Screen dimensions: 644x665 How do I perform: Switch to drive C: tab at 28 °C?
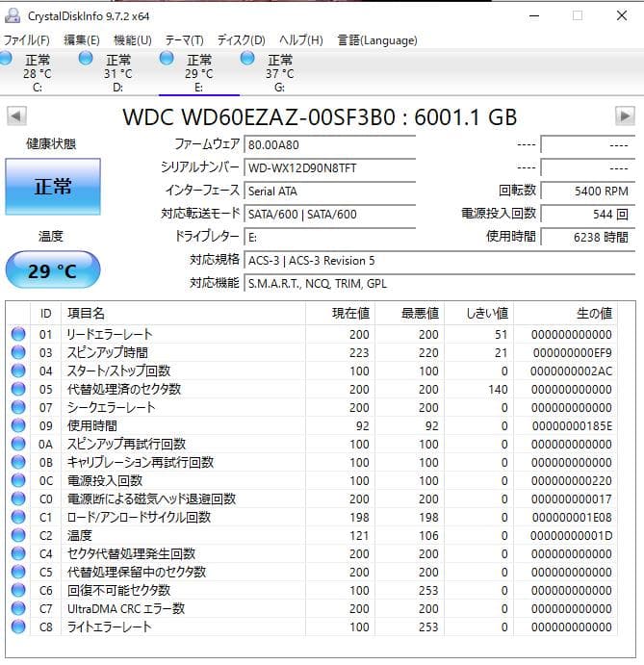coord(38,72)
